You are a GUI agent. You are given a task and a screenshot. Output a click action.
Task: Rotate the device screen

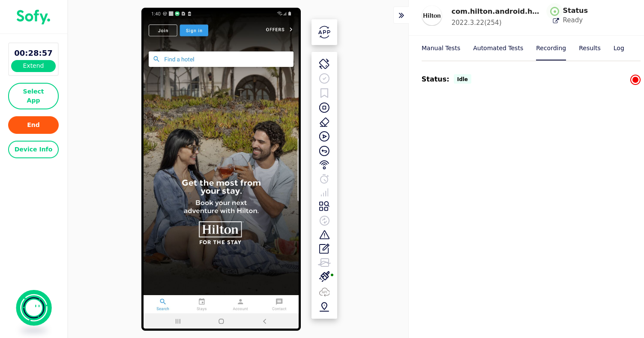[x=324, y=63]
